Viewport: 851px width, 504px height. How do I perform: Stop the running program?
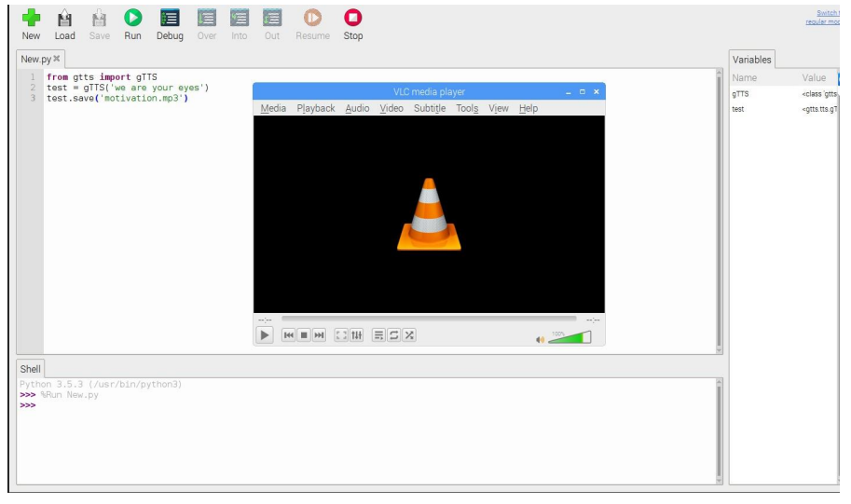tap(352, 19)
